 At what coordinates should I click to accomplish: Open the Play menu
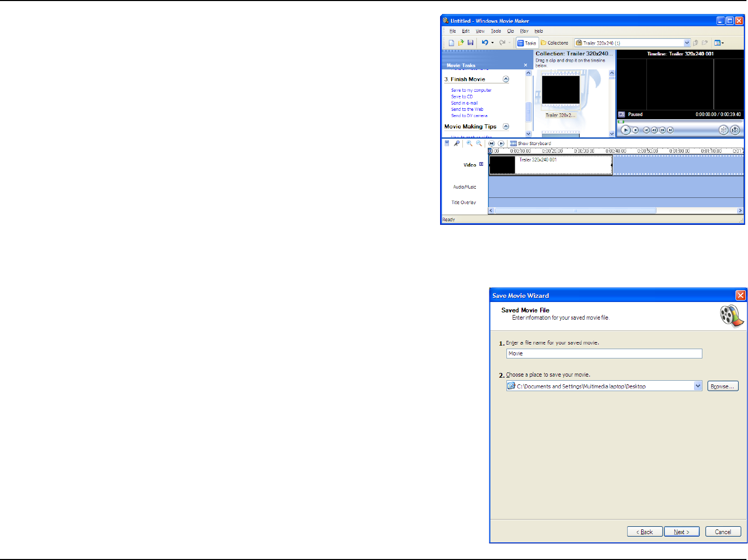524,31
